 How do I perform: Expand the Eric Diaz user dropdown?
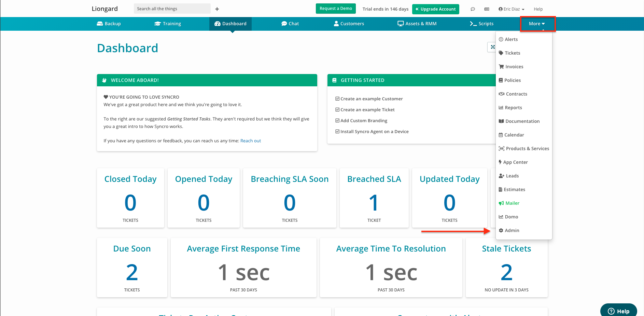[511, 9]
